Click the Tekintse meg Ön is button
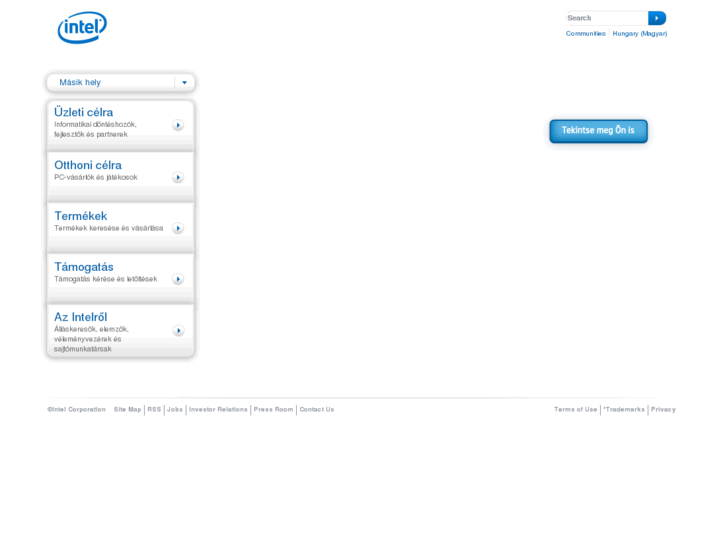The image size is (727, 545). (x=598, y=131)
